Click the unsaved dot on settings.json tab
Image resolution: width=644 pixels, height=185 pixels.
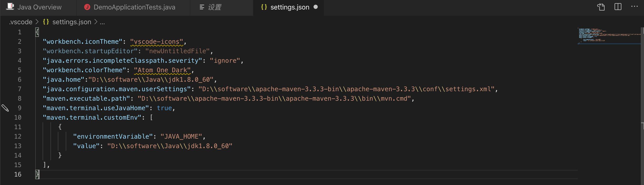[x=316, y=7]
